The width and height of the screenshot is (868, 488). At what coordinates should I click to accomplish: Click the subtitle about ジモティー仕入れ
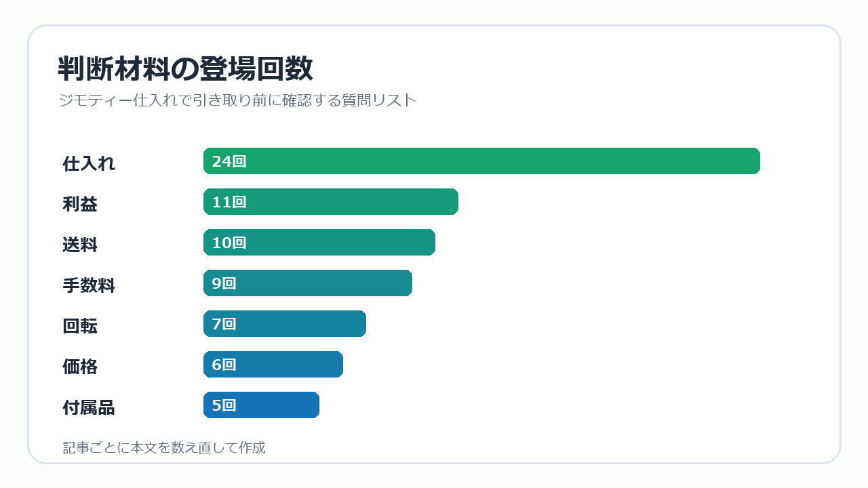237,100
